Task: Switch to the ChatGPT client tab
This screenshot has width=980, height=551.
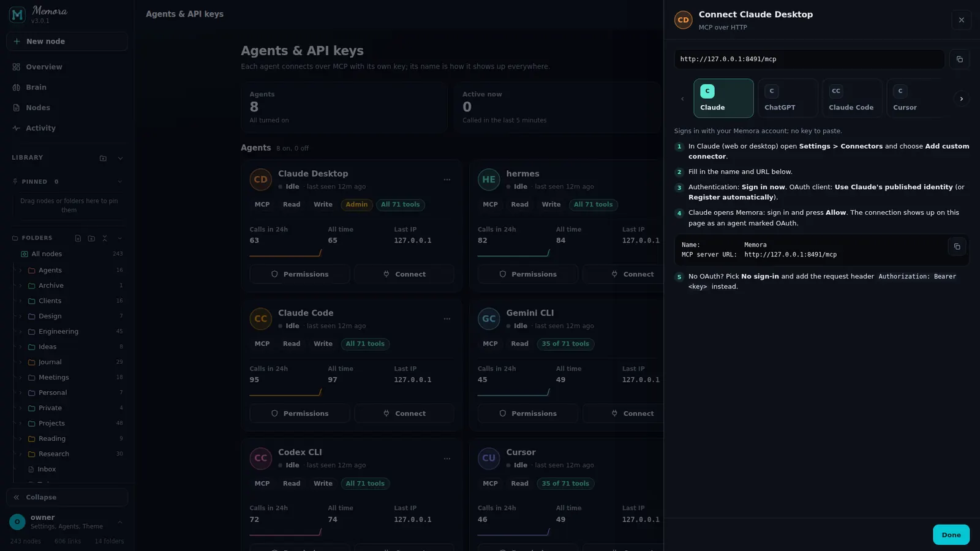Action: point(788,98)
